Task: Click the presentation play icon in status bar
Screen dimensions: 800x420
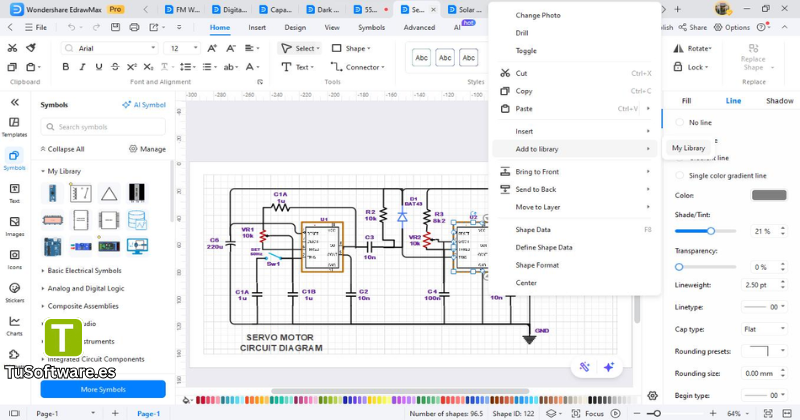Action: [x=616, y=413]
